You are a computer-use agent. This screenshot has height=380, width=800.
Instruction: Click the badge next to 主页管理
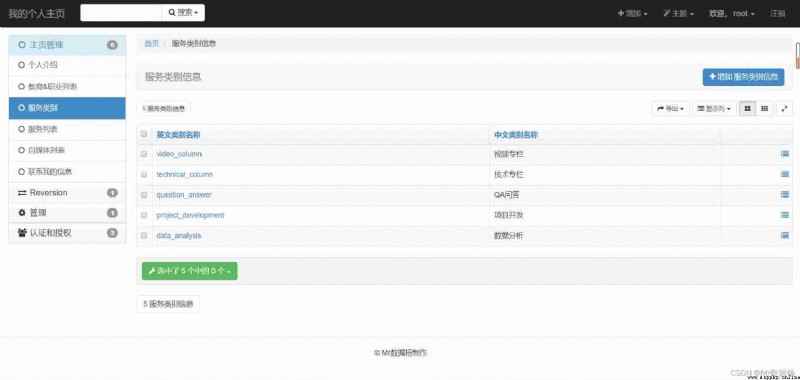point(112,45)
